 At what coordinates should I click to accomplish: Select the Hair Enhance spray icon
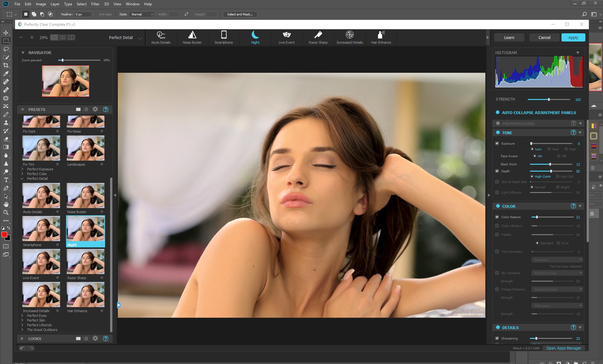tap(381, 37)
